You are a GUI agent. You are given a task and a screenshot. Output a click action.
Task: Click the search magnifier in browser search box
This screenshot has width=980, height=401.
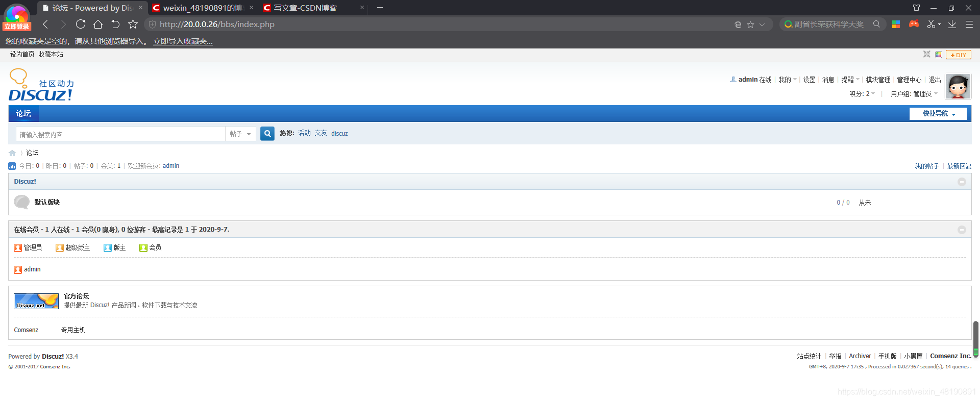876,24
